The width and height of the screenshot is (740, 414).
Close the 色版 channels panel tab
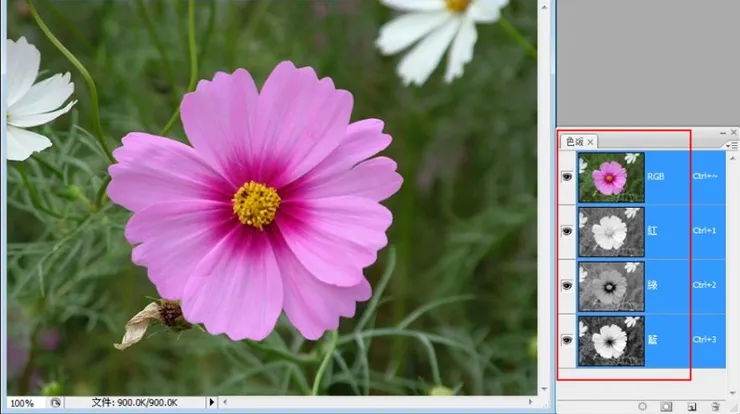click(591, 142)
